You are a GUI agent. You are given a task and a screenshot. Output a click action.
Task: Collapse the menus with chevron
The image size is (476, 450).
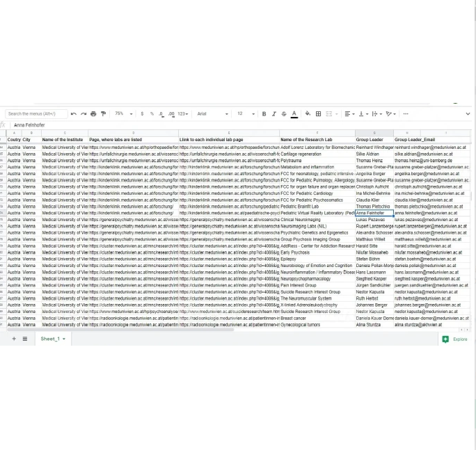(468, 114)
